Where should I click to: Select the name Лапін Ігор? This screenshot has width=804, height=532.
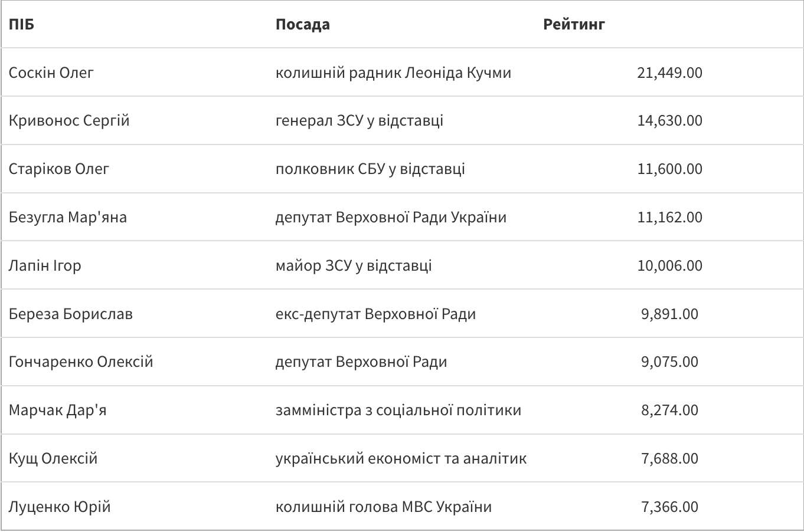pyautogui.click(x=45, y=266)
